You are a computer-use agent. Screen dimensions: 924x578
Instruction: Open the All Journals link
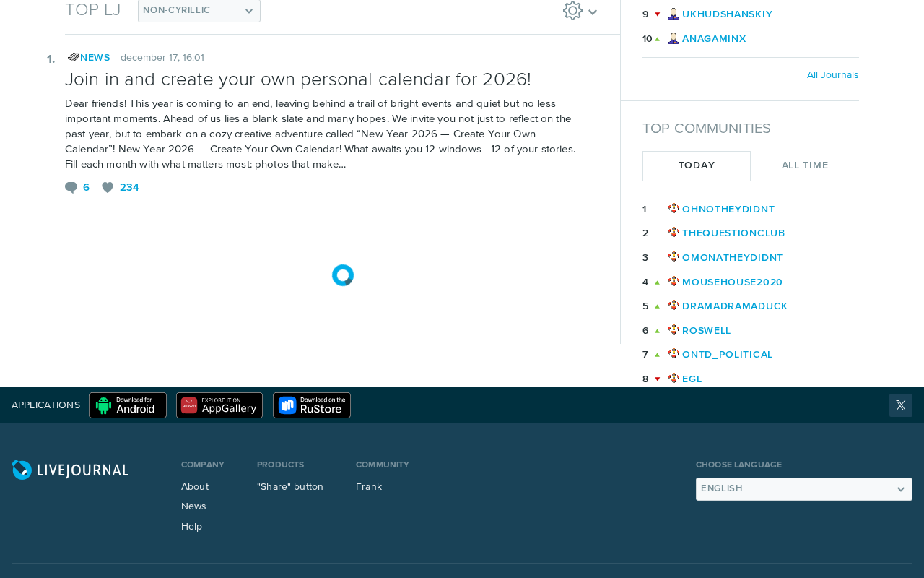click(x=833, y=75)
